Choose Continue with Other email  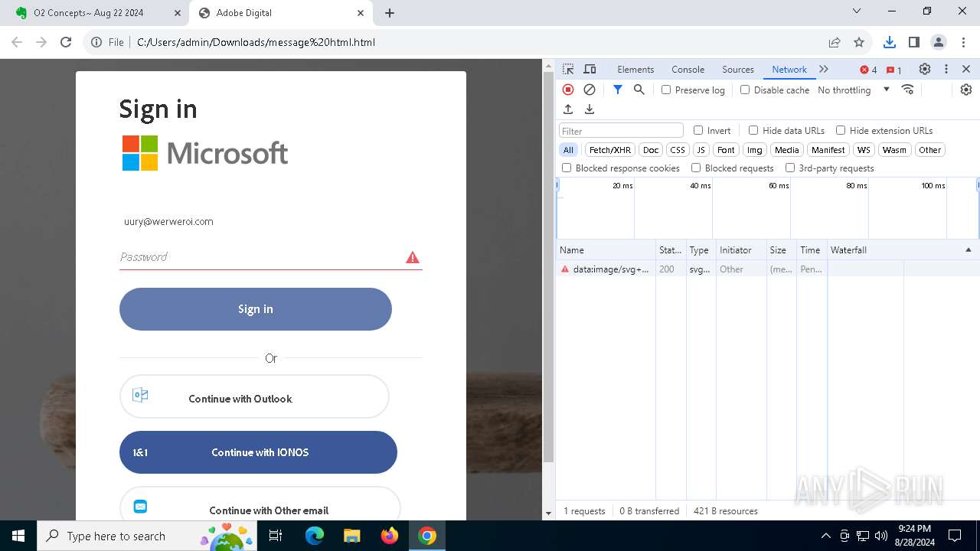point(260,505)
